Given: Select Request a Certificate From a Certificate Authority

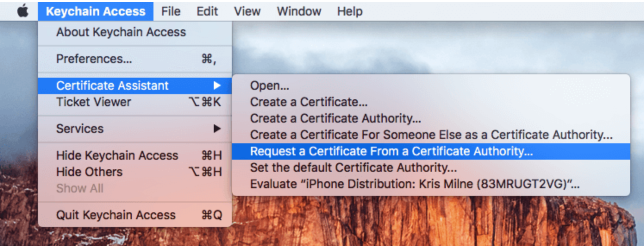Looking at the screenshot, I should click(431, 151).
